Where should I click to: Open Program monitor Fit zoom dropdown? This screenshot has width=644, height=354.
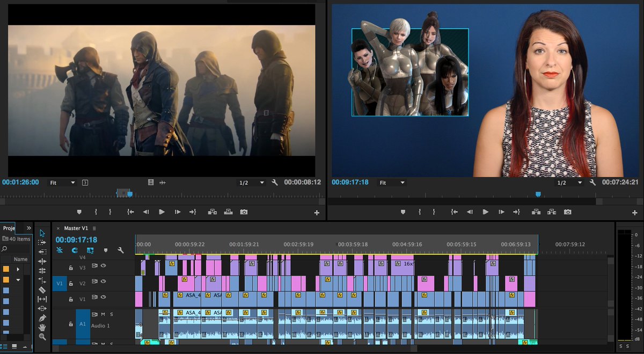392,183
